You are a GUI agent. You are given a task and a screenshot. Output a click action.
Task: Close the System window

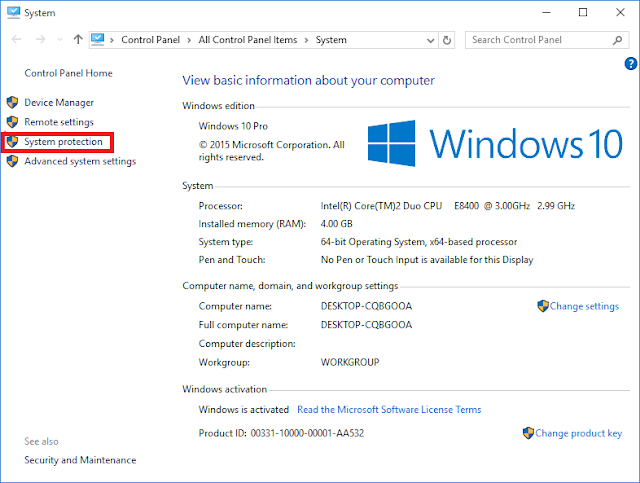[620, 13]
